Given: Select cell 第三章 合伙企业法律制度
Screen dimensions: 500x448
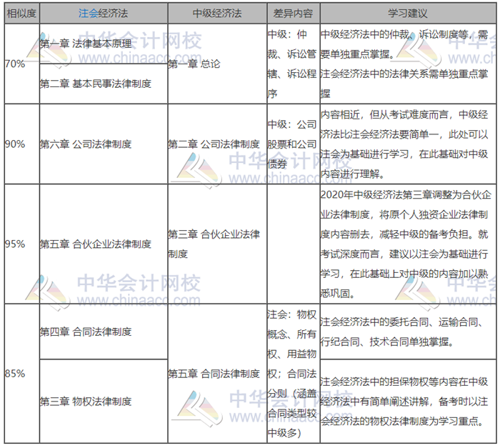Looking at the screenshot, I should click(217, 244).
